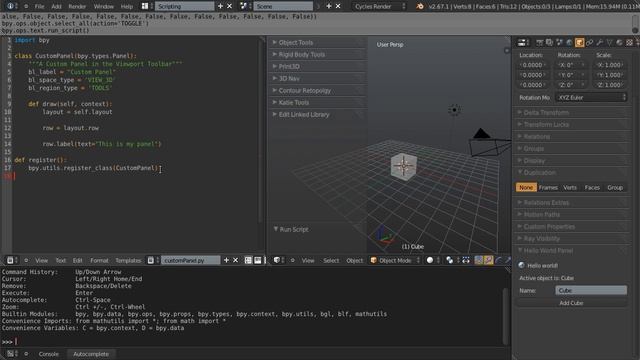Select Group duplication option
Screen dimensions: 640x360
(x=615, y=188)
